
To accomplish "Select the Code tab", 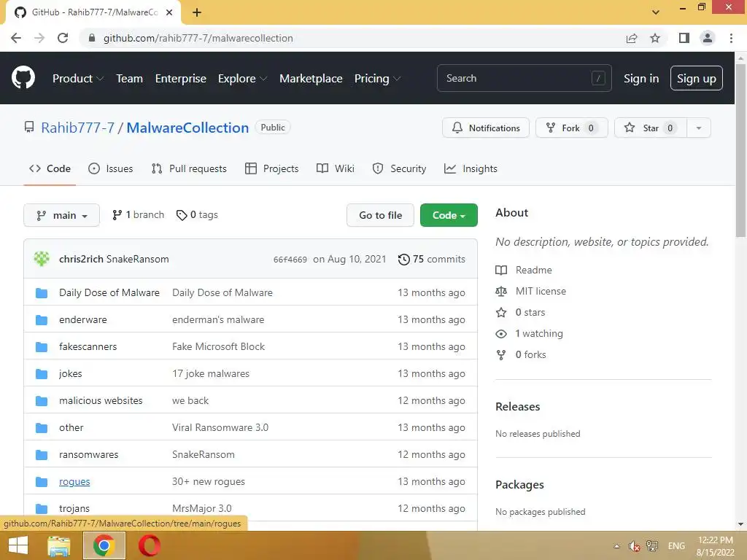I will (50, 168).
